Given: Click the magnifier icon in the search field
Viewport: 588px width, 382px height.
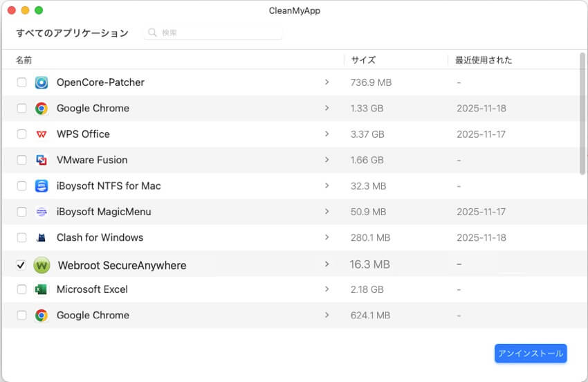Looking at the screenshot, I should [152, 33].
